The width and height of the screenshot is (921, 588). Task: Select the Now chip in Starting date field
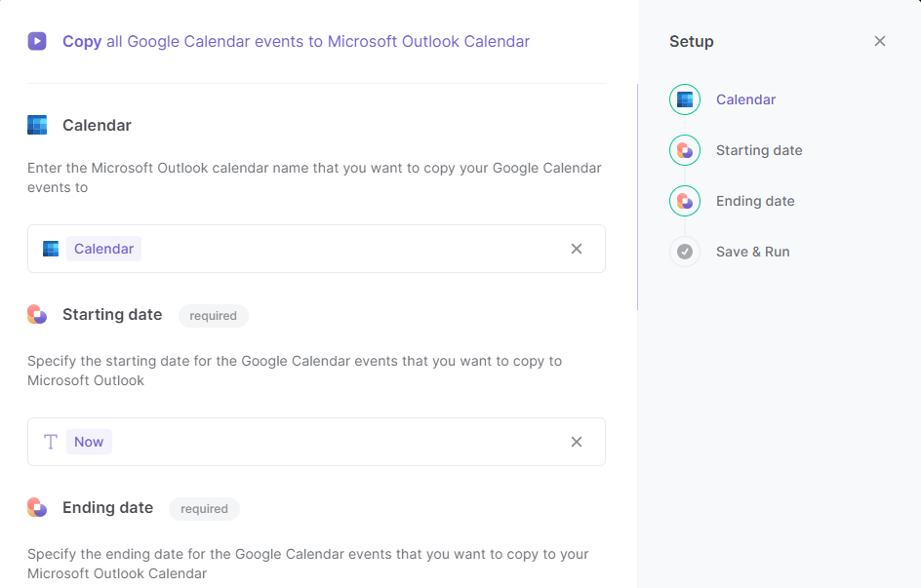(x=89, y=442)
